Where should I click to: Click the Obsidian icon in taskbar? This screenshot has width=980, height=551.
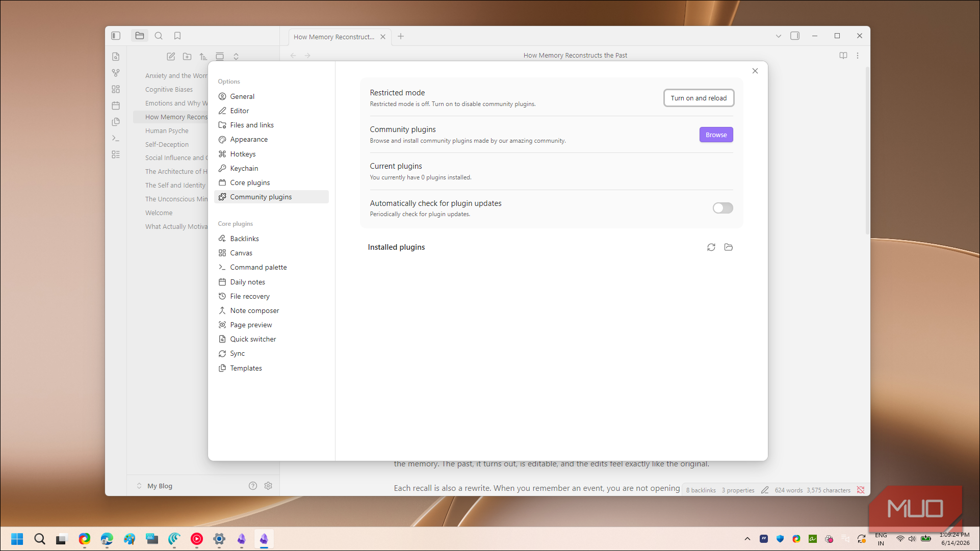[x=264, y=539]
